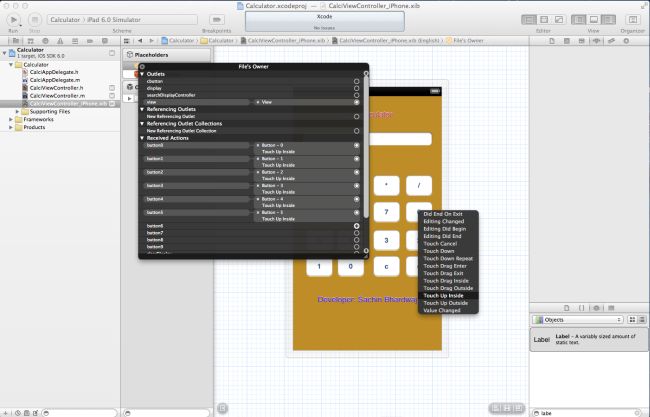Screen dimensions: 650x417
Task: Show the Symbol navigator
Action: 31,41
